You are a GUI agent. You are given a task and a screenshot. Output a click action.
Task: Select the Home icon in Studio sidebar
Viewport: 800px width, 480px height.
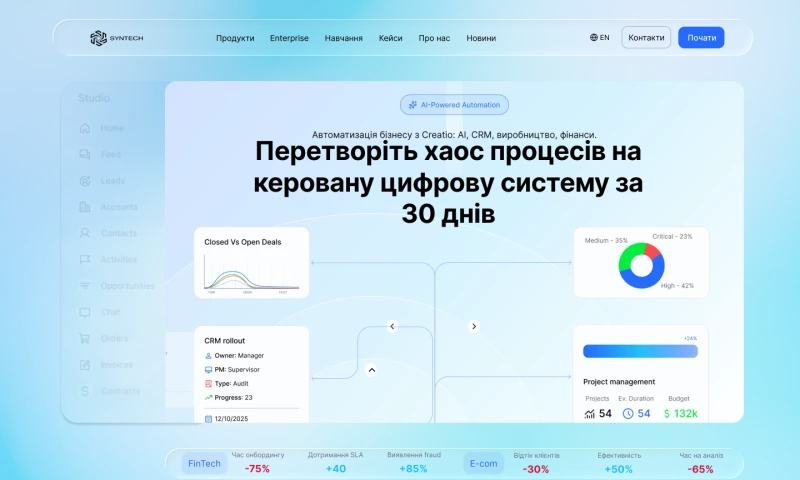coord(85,128)
